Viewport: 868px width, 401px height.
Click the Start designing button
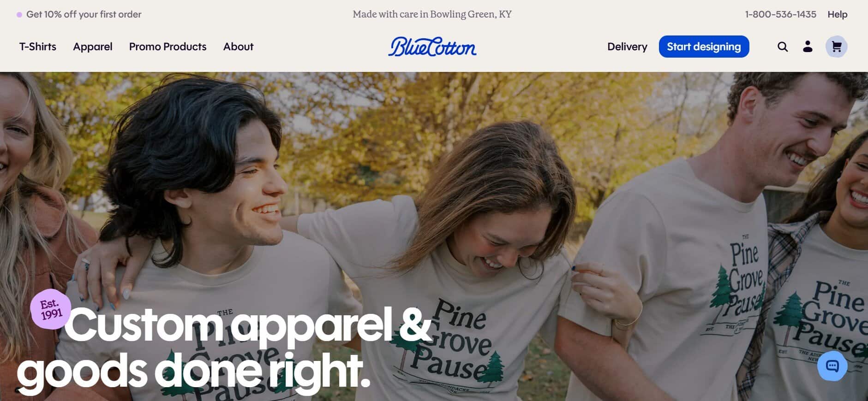[x=704, y=47]
